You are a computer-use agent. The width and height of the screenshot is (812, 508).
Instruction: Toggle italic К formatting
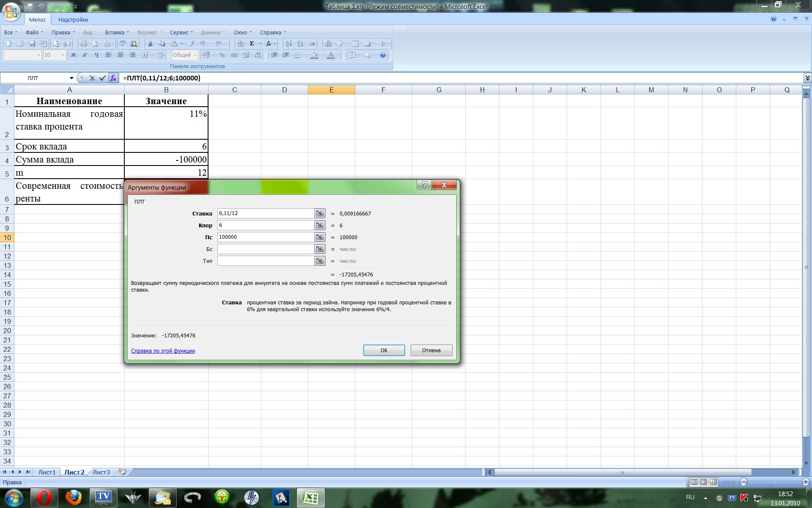click(x=85, y=55)
